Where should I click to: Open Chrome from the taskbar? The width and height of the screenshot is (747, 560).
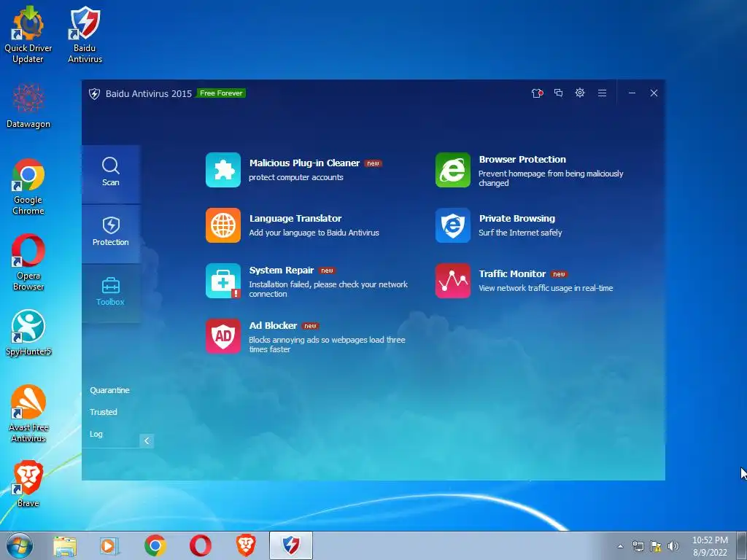(x=155, y=545)
